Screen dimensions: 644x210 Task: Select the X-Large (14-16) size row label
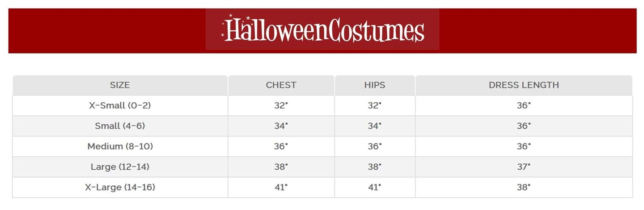coord(120,188)
